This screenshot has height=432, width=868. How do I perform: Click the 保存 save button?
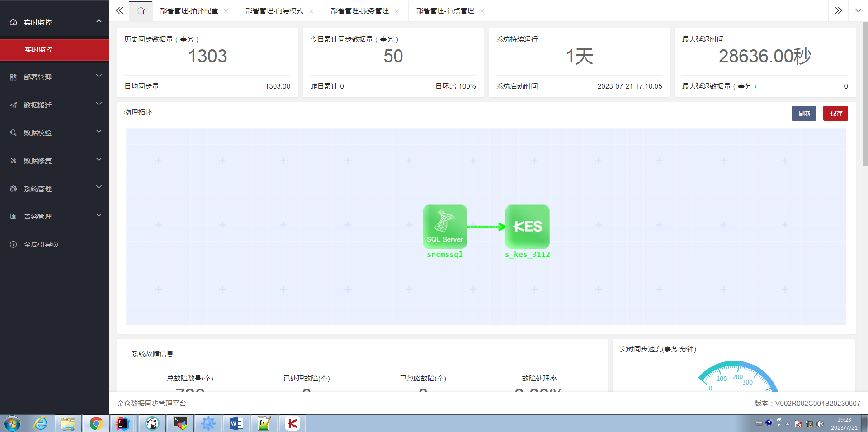pyautogui.click(x=835, y=113)
